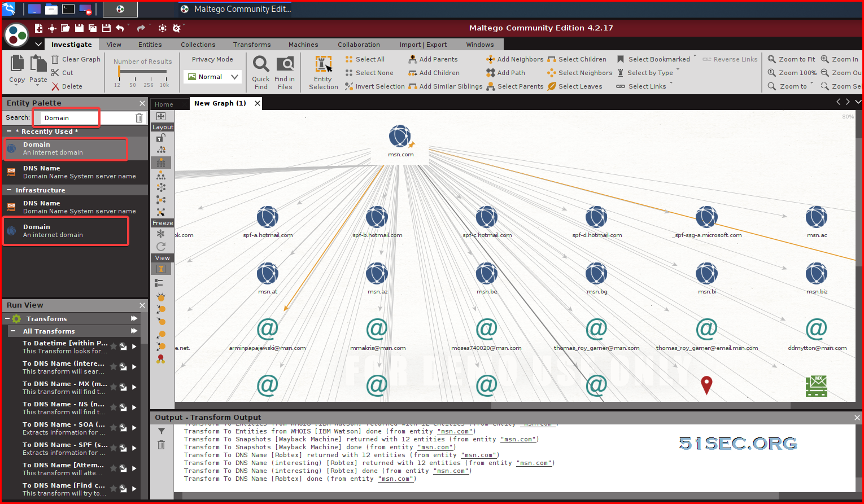Select the arminpapajewski@msn.com email entity
Image resolution: width=864 pixels, height=504 pixels.
[x=268, y=329]
